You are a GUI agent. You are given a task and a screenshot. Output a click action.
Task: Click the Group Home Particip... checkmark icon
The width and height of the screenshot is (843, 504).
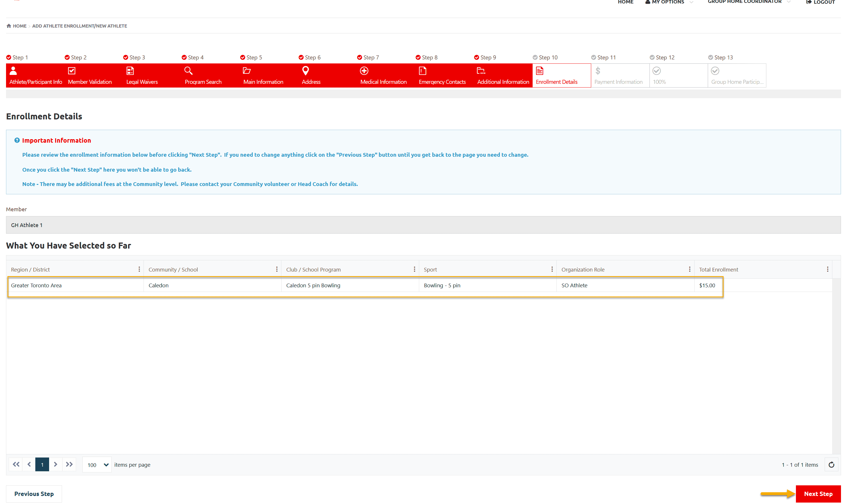click(715, 71)
